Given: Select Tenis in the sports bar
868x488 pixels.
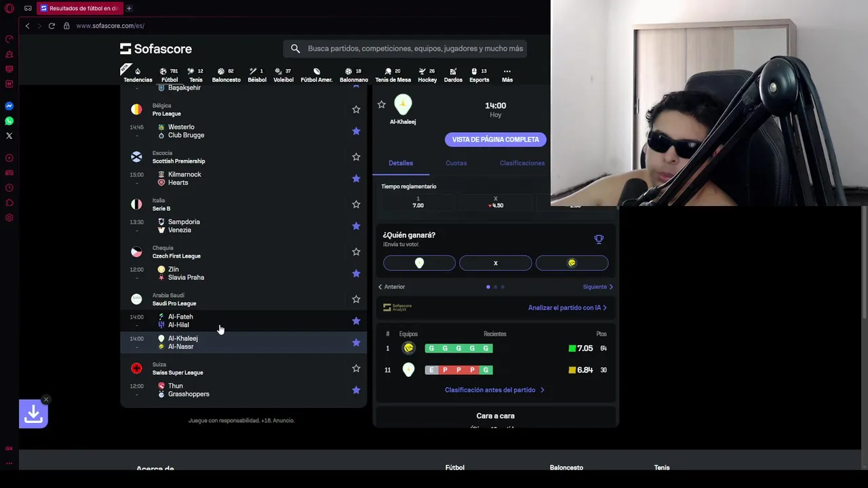Looking at the screenshot, I should point(196,75).
